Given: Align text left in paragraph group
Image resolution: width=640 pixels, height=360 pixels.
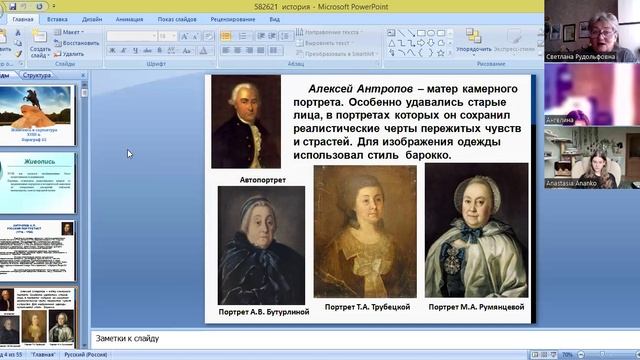Looking at the screenshot, I should 226,51.
